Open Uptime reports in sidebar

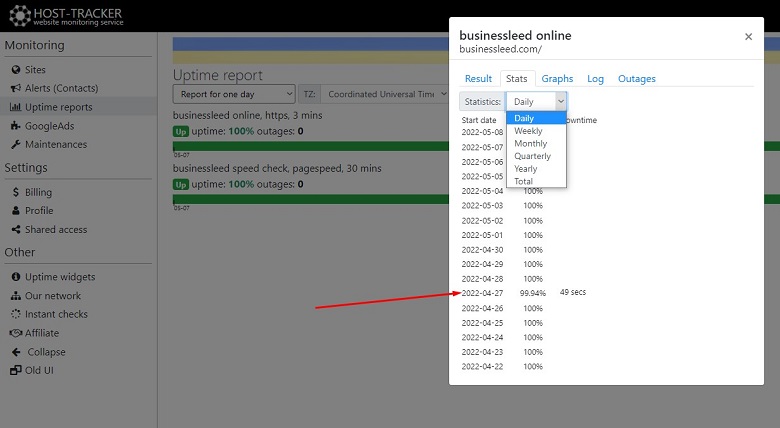click(x=59, y=107)
